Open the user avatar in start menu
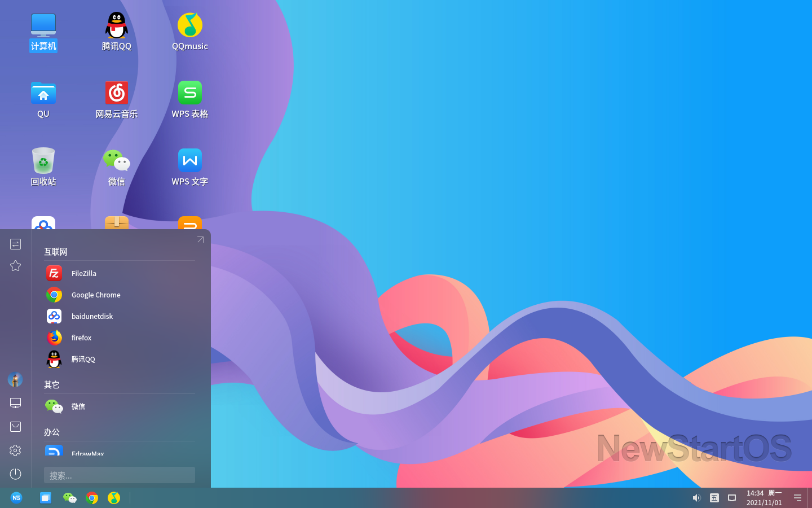 point(15,379)
